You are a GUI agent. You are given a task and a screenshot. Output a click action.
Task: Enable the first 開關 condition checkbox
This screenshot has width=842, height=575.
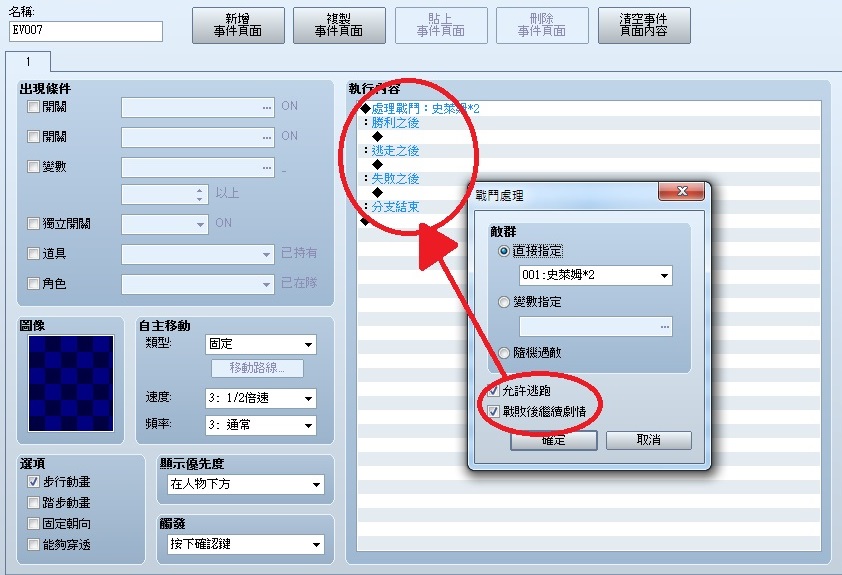tap(33, 106)
